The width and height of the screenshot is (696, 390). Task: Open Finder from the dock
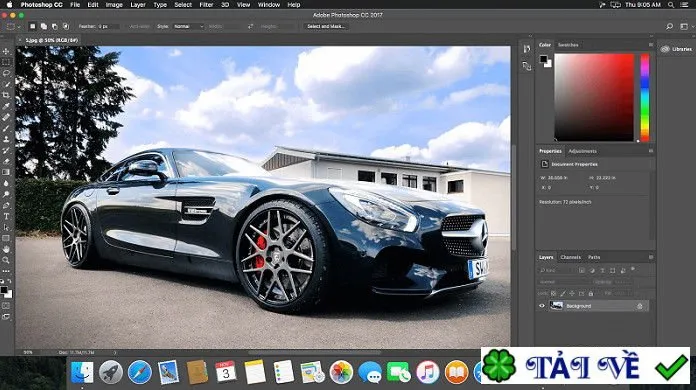point(83,372)
